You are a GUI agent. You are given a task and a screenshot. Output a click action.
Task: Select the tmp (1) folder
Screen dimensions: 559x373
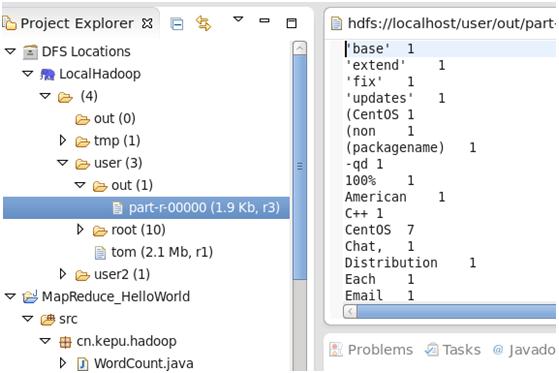[117, 141]
